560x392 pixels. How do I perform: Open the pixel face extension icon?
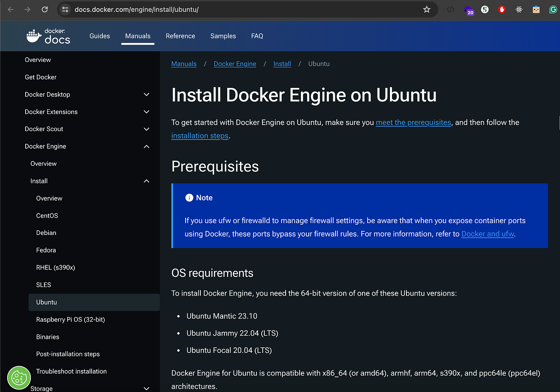(536, 9)
